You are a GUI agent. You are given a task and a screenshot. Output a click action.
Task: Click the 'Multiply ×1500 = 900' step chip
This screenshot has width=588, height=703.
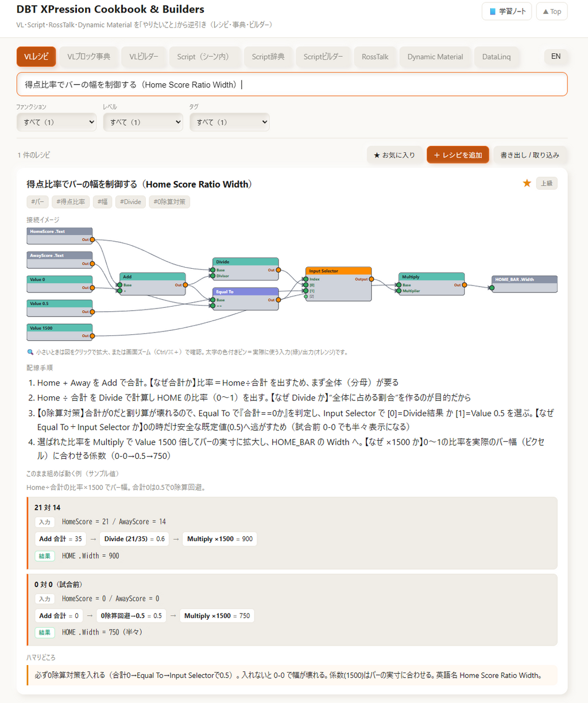coord(220,539)
